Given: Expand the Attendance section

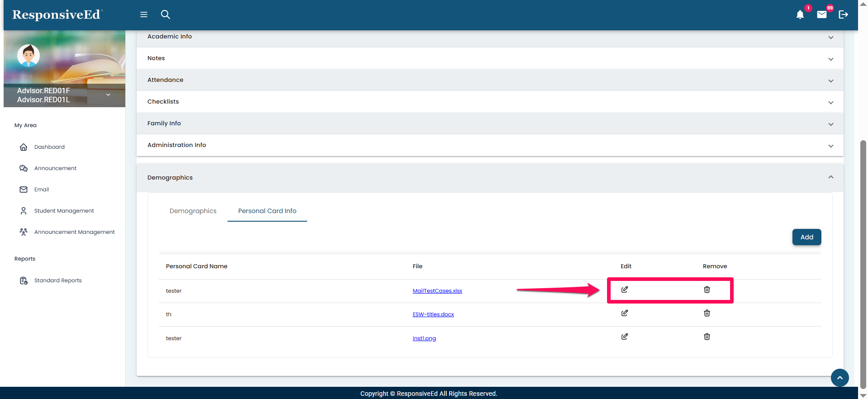Looking at the screenshot, I should coord(830,81).
